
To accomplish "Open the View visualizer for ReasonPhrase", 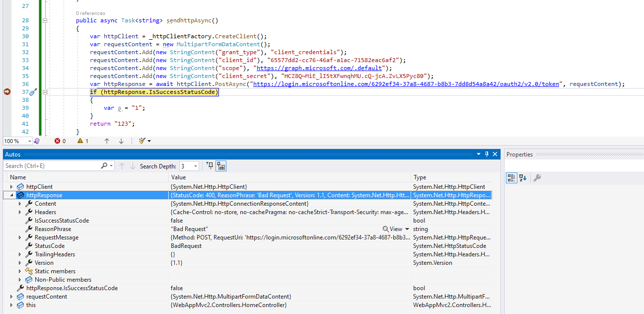I will (x=392, y=229).
